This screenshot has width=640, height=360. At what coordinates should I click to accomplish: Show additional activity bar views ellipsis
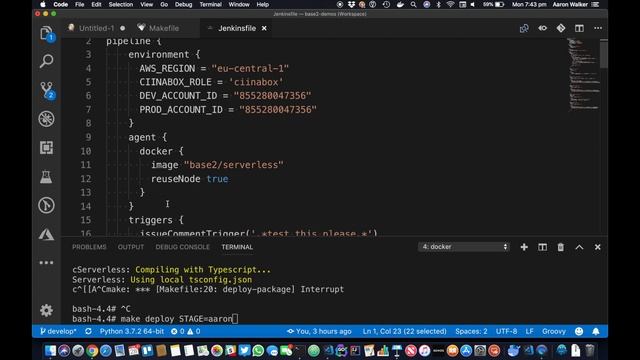(47, 262)
